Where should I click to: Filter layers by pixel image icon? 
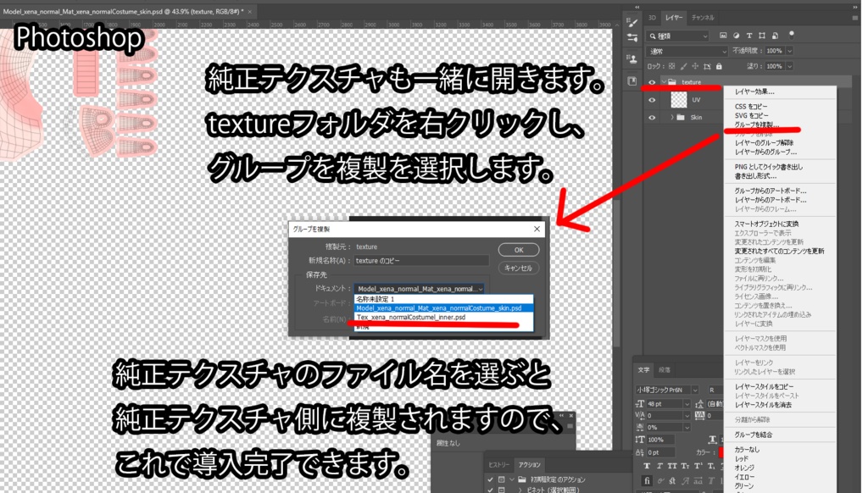723,36
